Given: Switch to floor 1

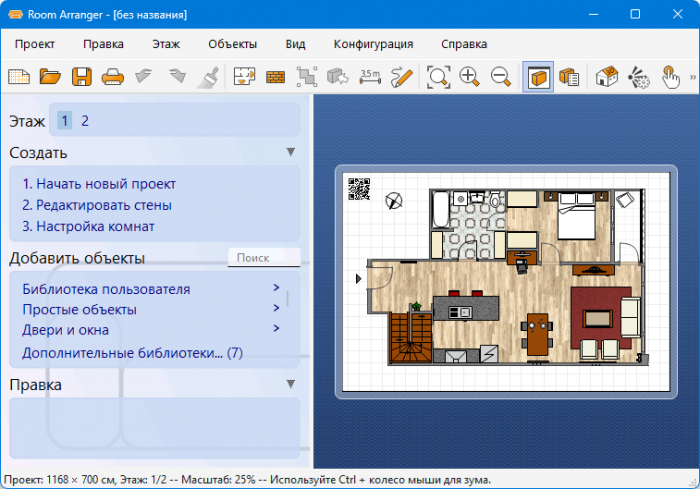Looking at the screenshot, I should pyautogui.click(x=65, y=121).
